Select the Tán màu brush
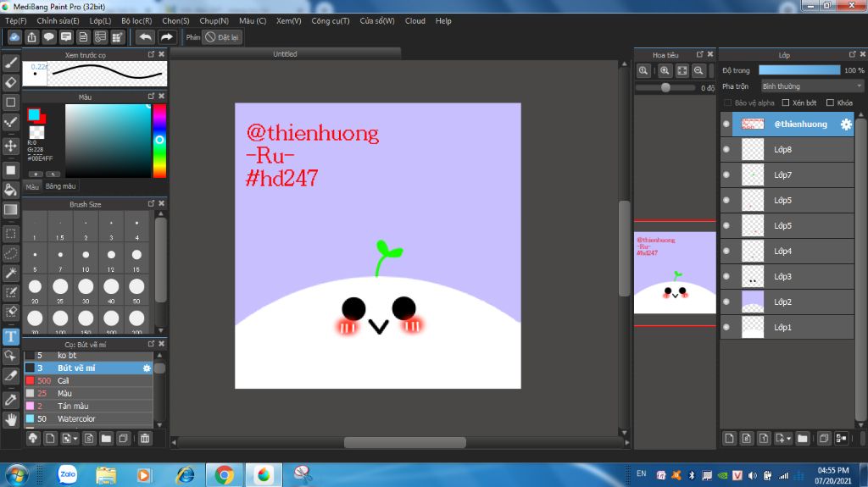 click(88, 407)
